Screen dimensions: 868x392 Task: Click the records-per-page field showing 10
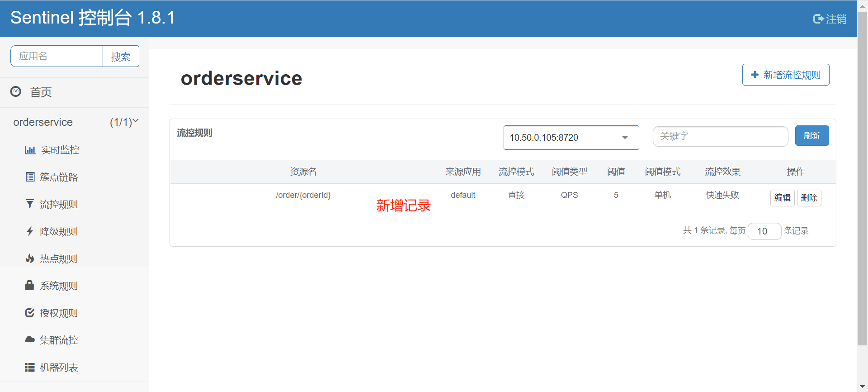click(764, 231)
